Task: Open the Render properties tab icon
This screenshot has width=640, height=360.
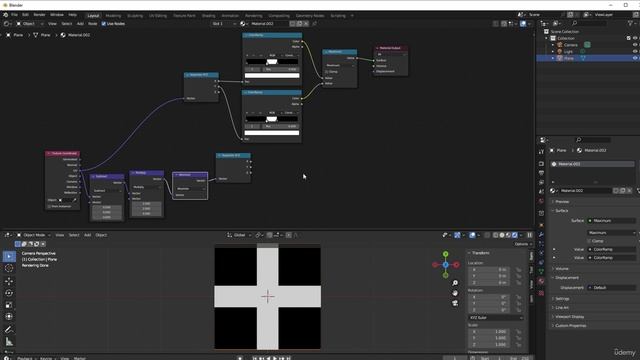Action: click(x=541, y=164)
